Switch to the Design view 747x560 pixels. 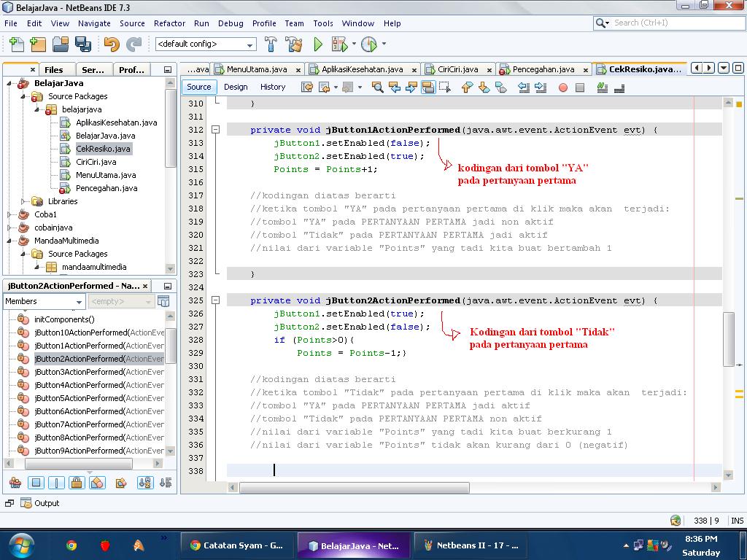click(236, 87)
